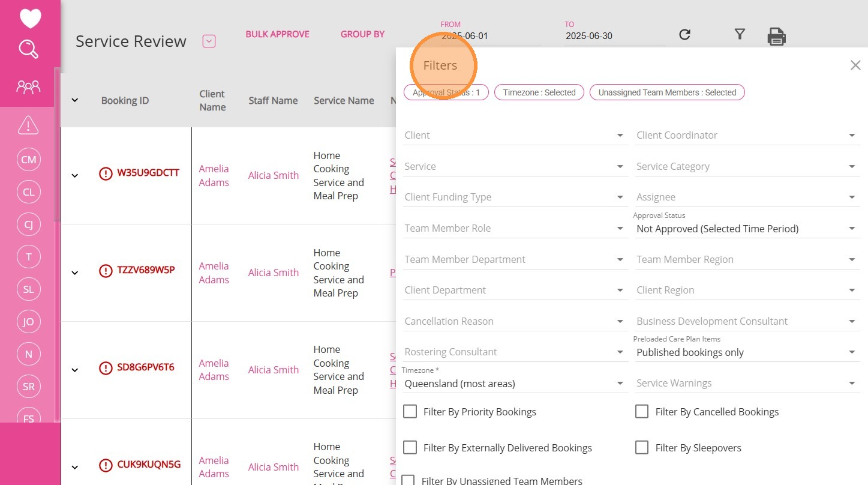Print the service review list
Viewport: 868px width, 485px height.
pos(776,37)
